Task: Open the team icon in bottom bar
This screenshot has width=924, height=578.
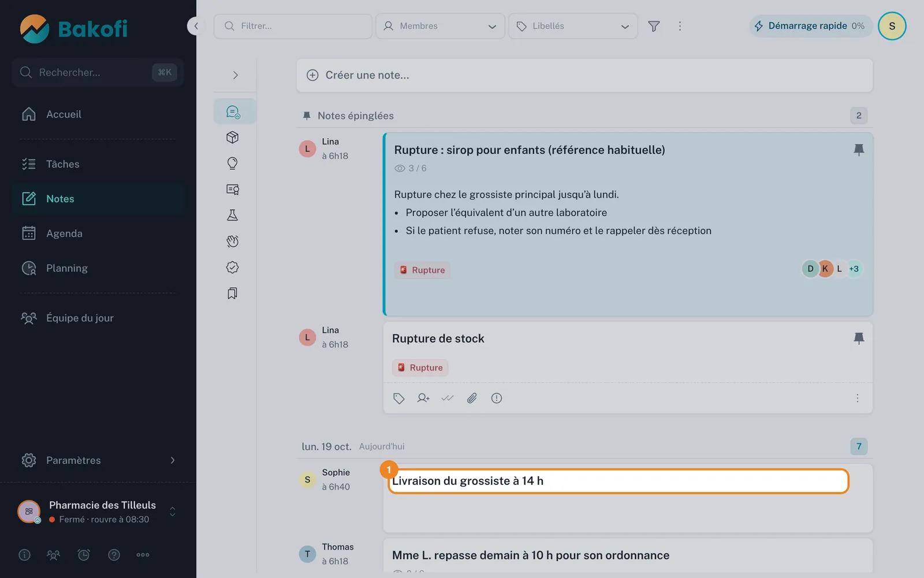Action: 53,555
